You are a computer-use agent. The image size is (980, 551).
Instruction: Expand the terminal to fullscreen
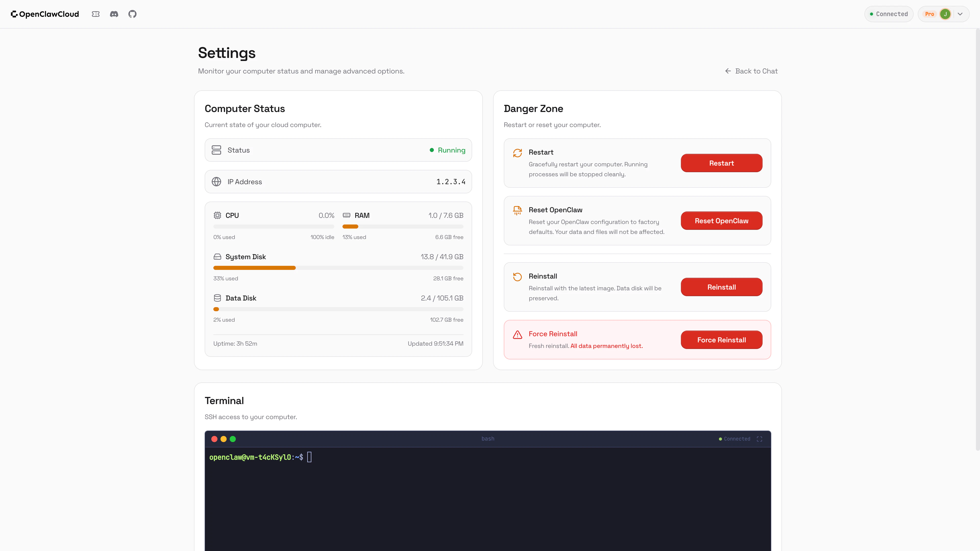coord(759,439)
